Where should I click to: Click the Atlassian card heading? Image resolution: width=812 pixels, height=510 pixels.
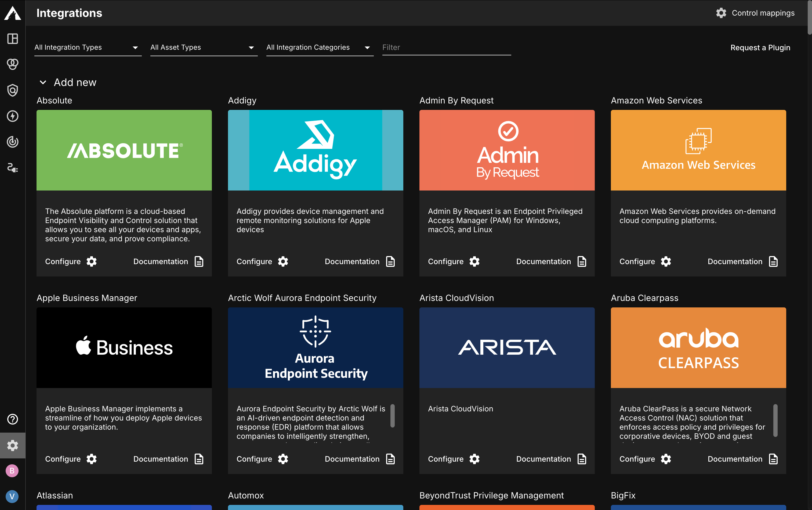click(55, 495)
